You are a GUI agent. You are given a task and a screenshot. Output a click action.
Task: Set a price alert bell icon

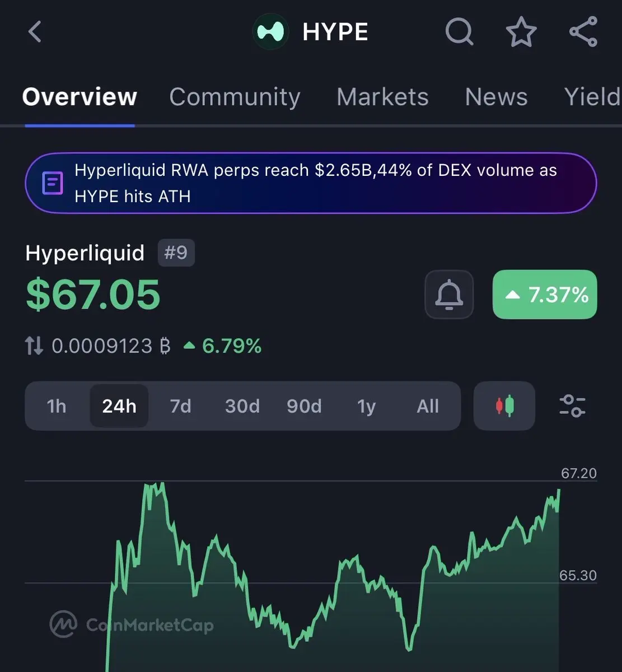click(x=449, y=295)
